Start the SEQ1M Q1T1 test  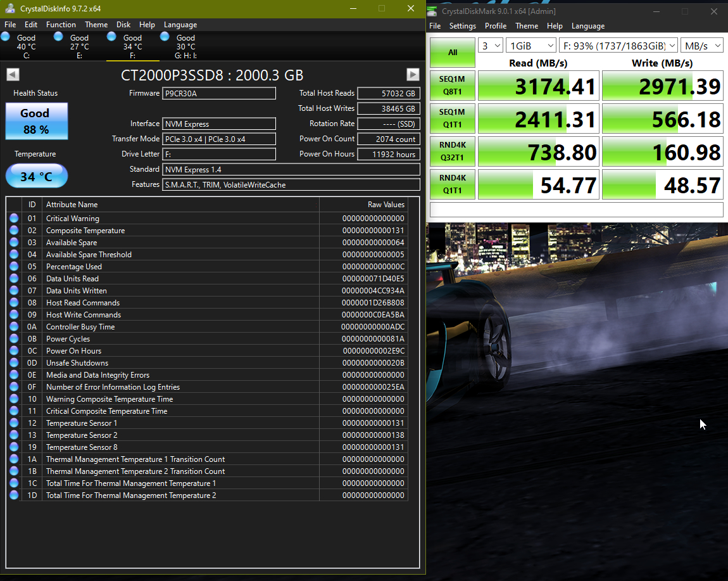[x=452, y=118]
